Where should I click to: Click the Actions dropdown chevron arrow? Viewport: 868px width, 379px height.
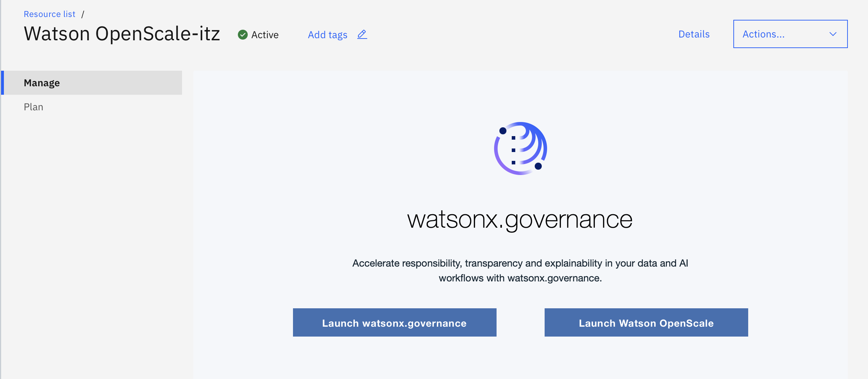click(833, 34)
